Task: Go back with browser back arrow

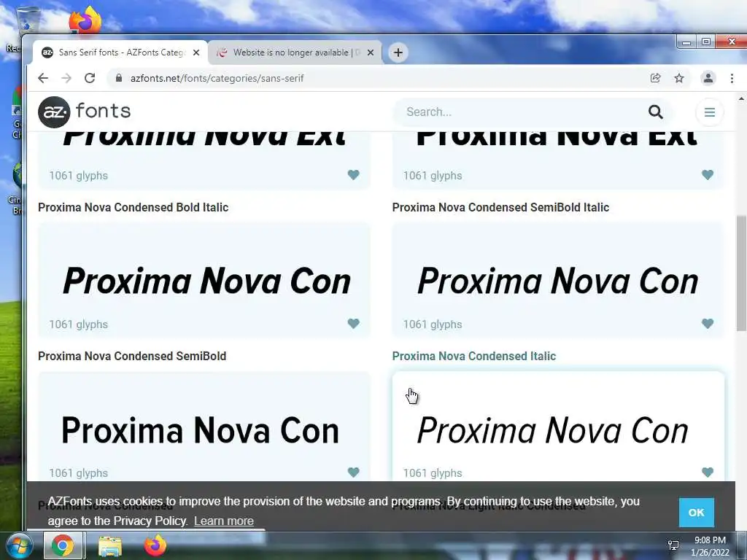Action: [x=43, y=78]
